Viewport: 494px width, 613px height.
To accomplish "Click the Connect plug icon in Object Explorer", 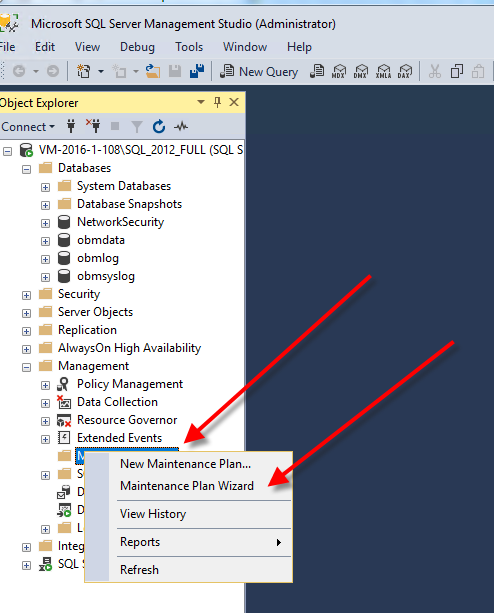I will coord(71,126).
